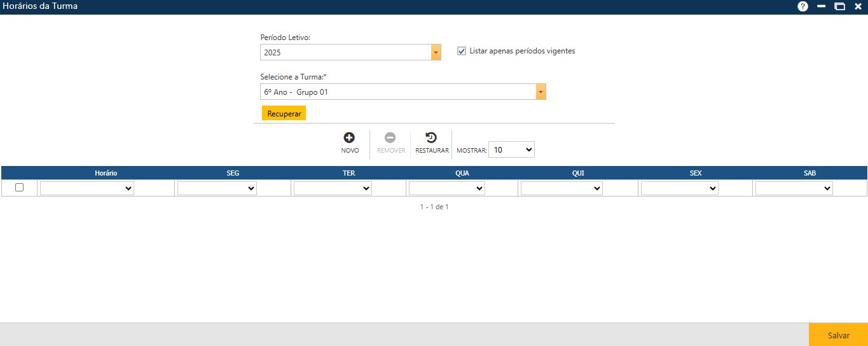Select a subject in SEG dropdown
This screenshot has width=868, height=346.
[217, 188]
